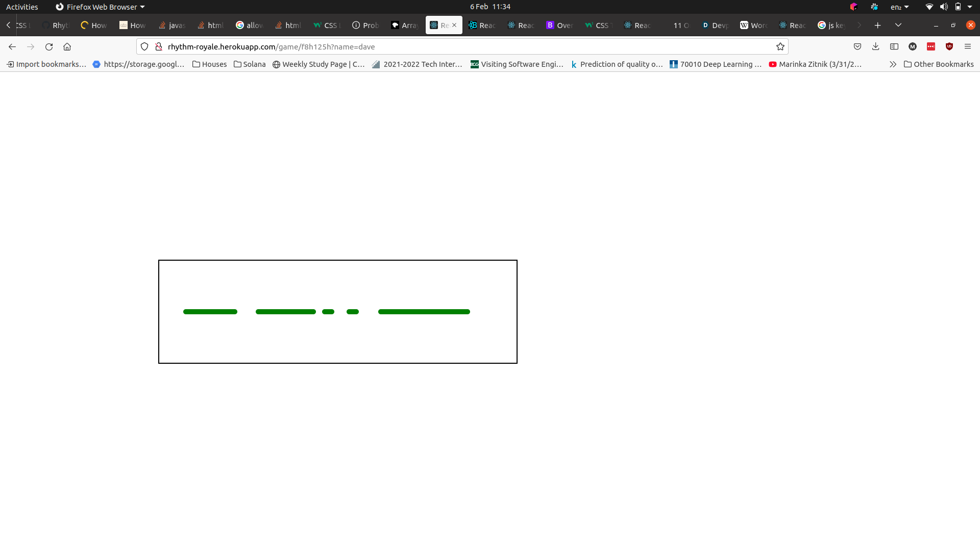The width and height of the screenshot is (980, 551).
Task: Click the tracking protection shield icon
Action: (x=144, y=46)
